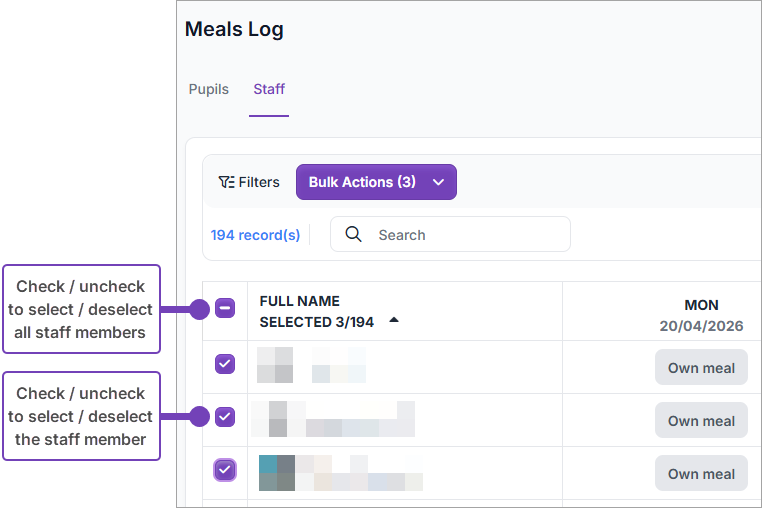Uncheck the third staff row checkbox
This screenshot has width=762, height=508.
coord(225,469)
